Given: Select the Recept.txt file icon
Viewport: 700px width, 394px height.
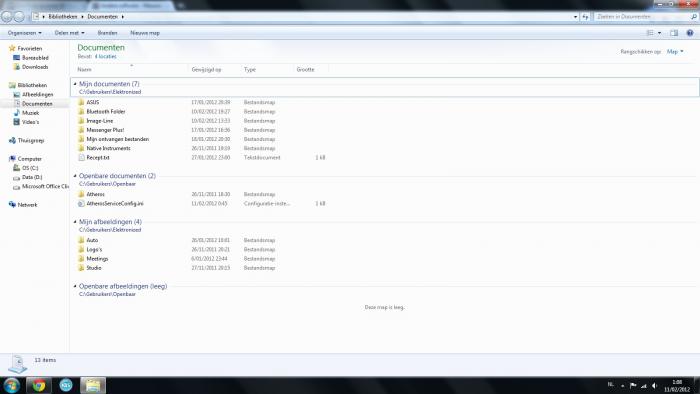Looking at the screenshot, I should tap(81, 158).
